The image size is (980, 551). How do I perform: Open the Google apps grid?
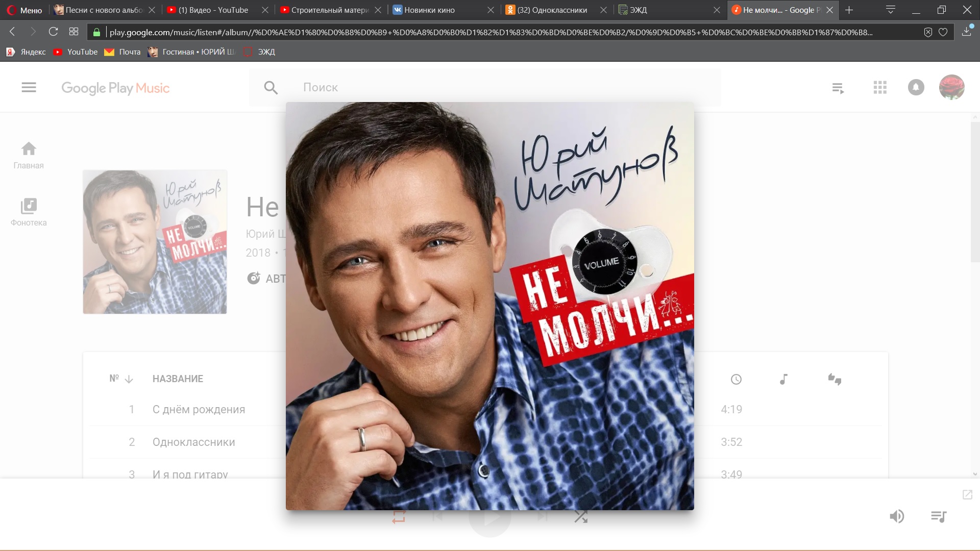[879, 88]
